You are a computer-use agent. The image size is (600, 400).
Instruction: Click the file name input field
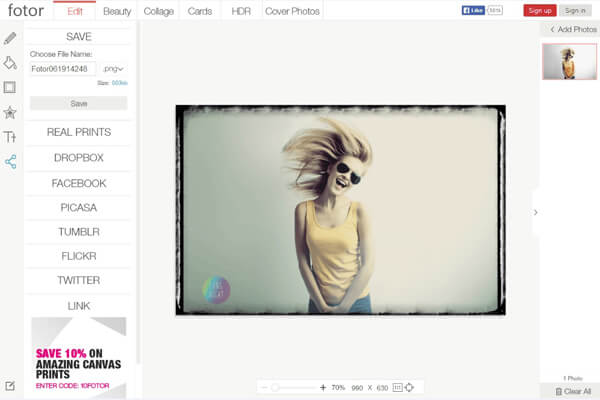coord(62,69)
